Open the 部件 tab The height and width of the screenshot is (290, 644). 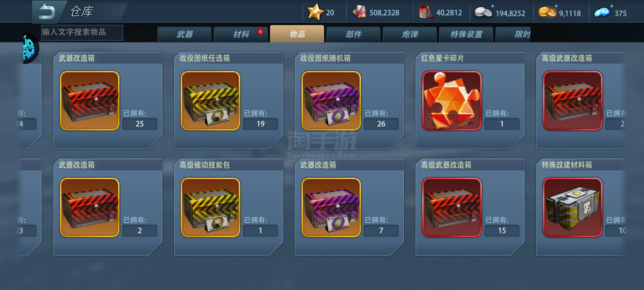click(x=353, y=34)
